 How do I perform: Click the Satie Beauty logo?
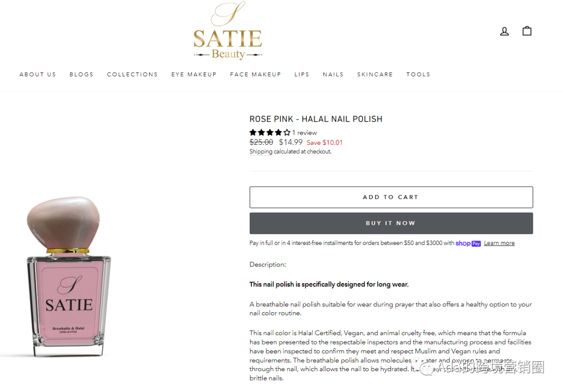pyautogui.click(x=228, y=31)
